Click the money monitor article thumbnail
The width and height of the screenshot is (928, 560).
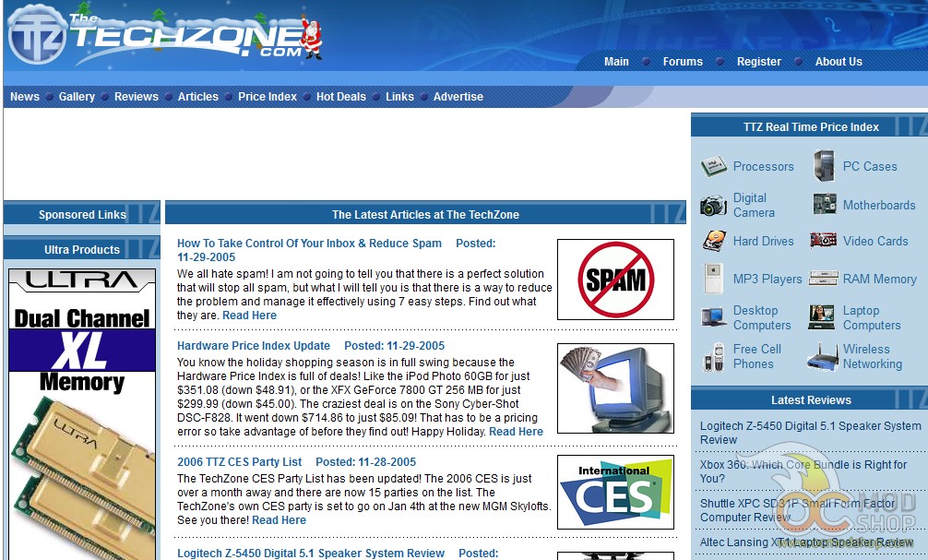[x=615, y=388]
